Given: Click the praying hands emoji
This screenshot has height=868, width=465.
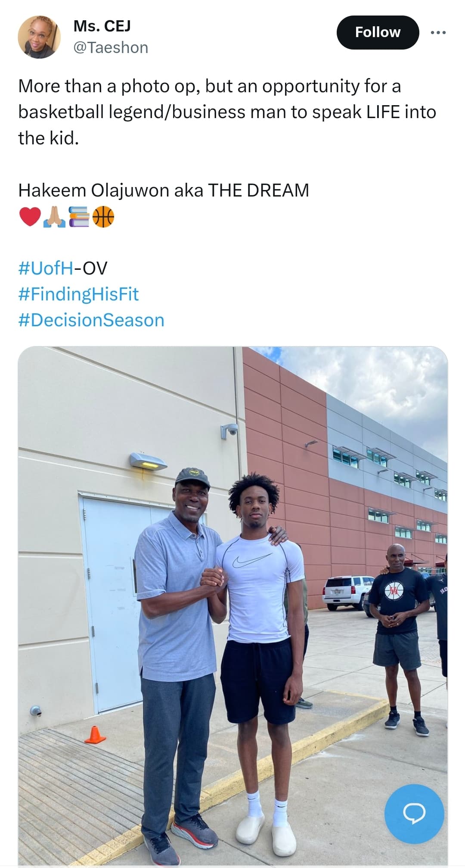Looking at the screenshot, I should (x=54, y=217).
